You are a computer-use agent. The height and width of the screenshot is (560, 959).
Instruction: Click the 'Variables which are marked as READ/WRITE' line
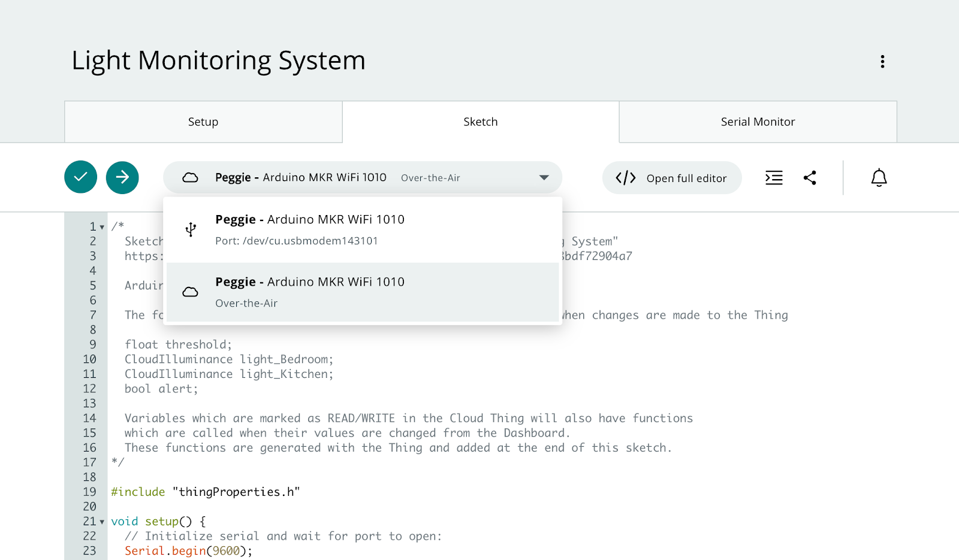point(409,418)
